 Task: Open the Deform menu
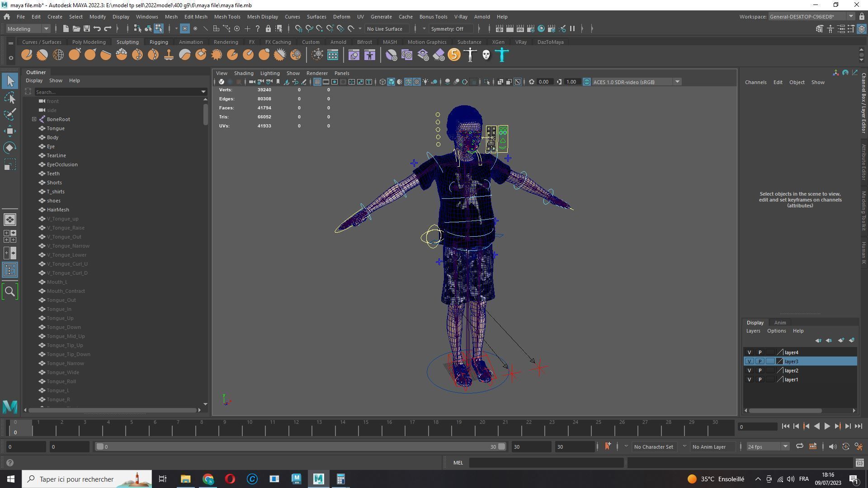[341, 17]
